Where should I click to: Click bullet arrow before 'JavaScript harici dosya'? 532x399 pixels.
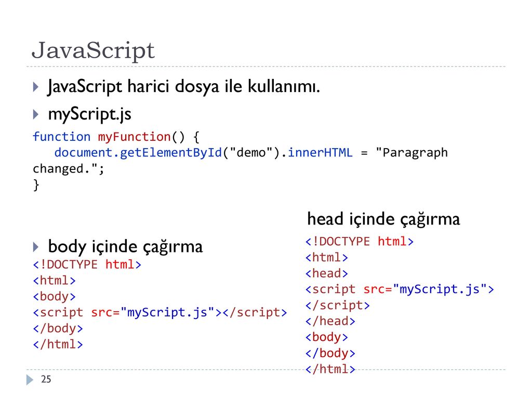[36, 87]
